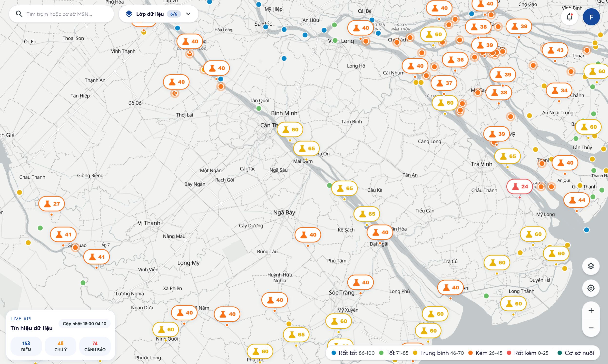Click the Kém 26-45 legend entry
The image size is (608, 364).
point(485,353)
